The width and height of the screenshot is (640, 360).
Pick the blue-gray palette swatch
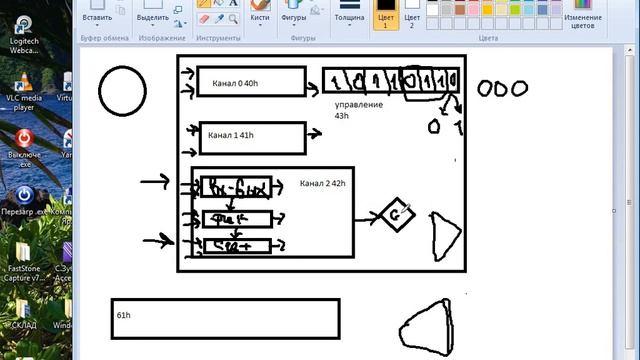click(x=542, y=9)
